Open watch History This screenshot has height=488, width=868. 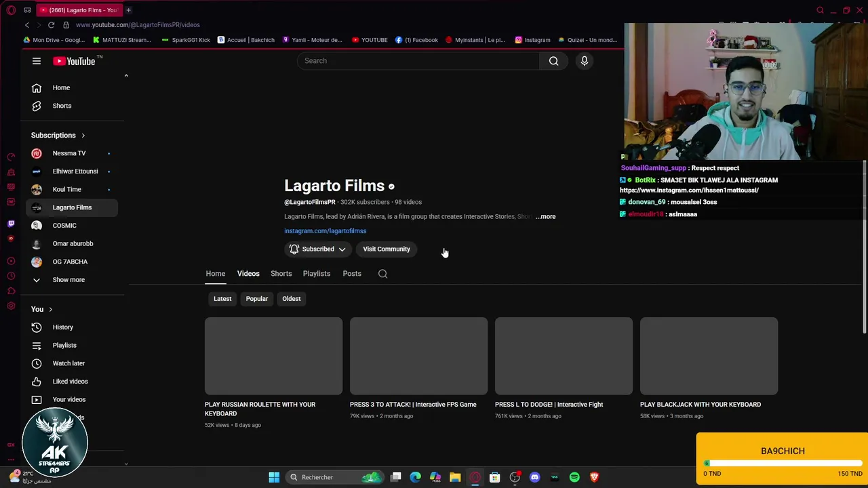pyautogui.click(x=73, y=327)
